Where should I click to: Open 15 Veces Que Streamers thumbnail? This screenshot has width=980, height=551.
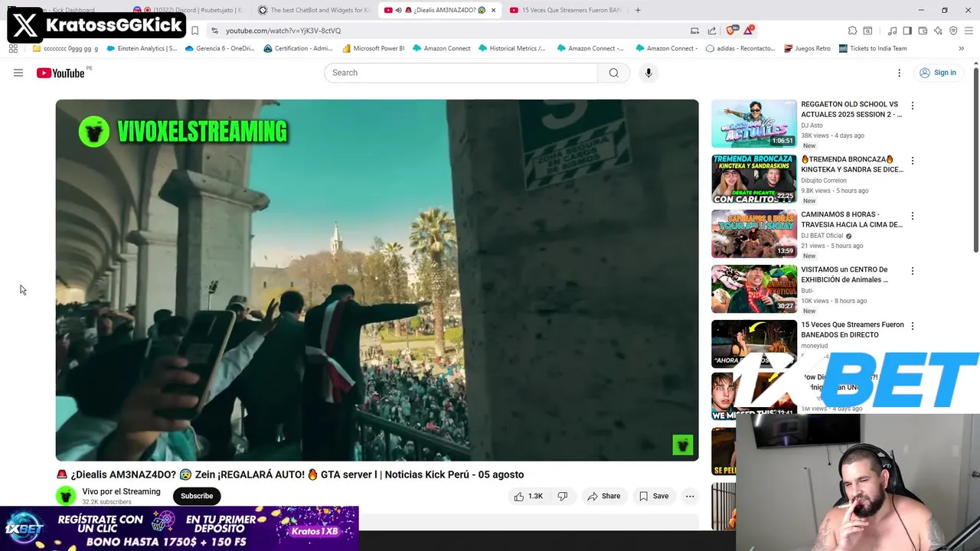[754, 344]
